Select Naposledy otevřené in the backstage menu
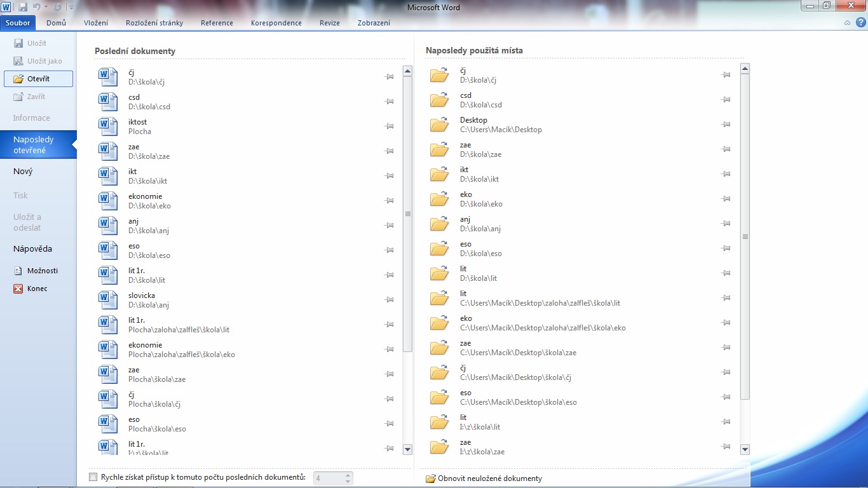This screenshot has height=488, width=868. coord(38,145)
